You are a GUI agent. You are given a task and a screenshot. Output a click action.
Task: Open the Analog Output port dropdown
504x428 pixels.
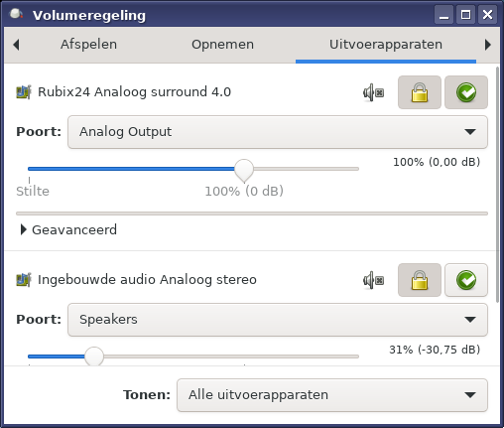point(278,132)
